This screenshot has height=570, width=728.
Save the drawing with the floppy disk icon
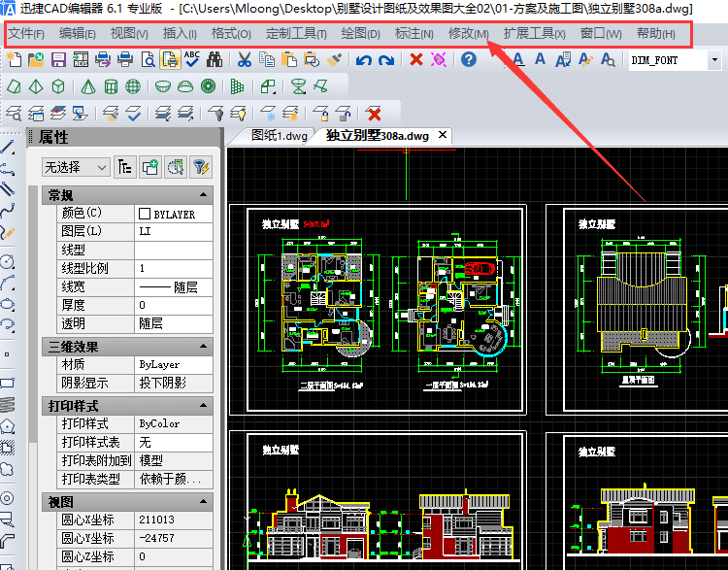(58, 59)
